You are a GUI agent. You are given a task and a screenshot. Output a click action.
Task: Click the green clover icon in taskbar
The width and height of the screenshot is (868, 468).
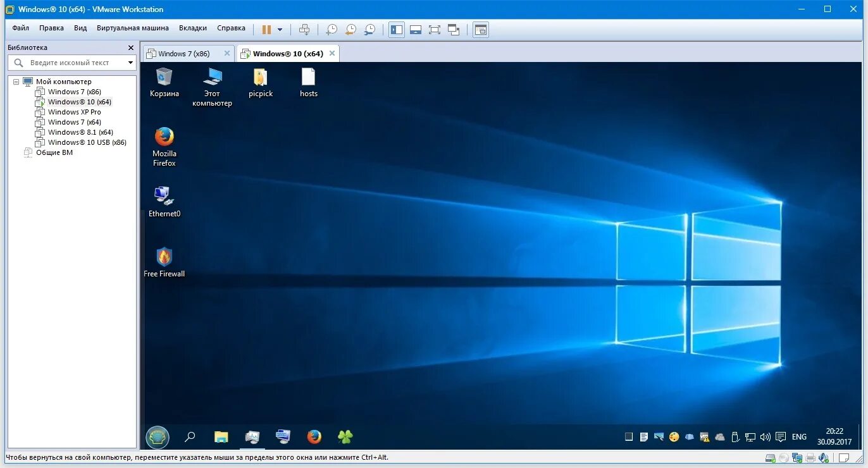click(345, 436)
